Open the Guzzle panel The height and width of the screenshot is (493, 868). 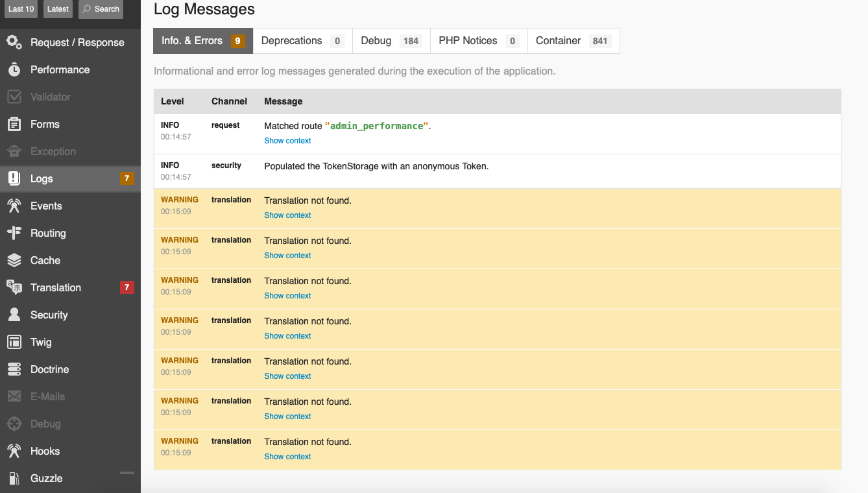point(70,478)
